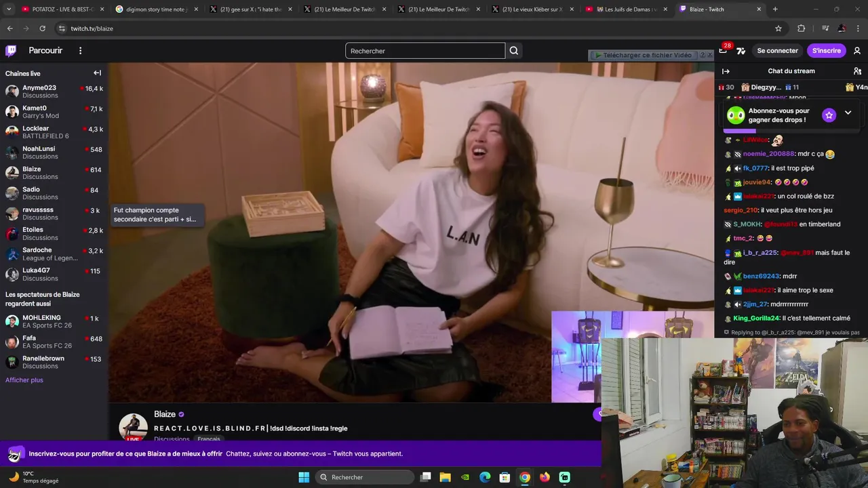Open Sardoche League of Legends channel

(x=54, y=254)
